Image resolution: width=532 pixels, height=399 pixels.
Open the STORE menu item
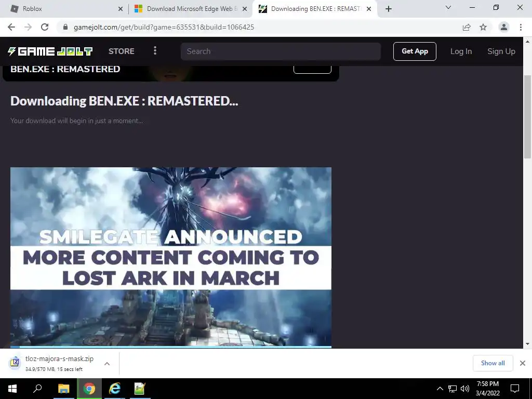pyautogui.click(x=122, y=51)
